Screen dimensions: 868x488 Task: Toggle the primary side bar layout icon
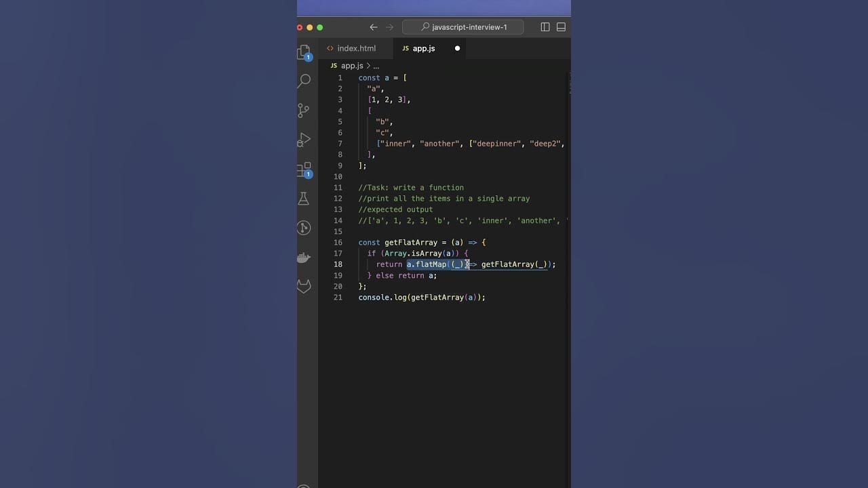[x=545, y=27]
